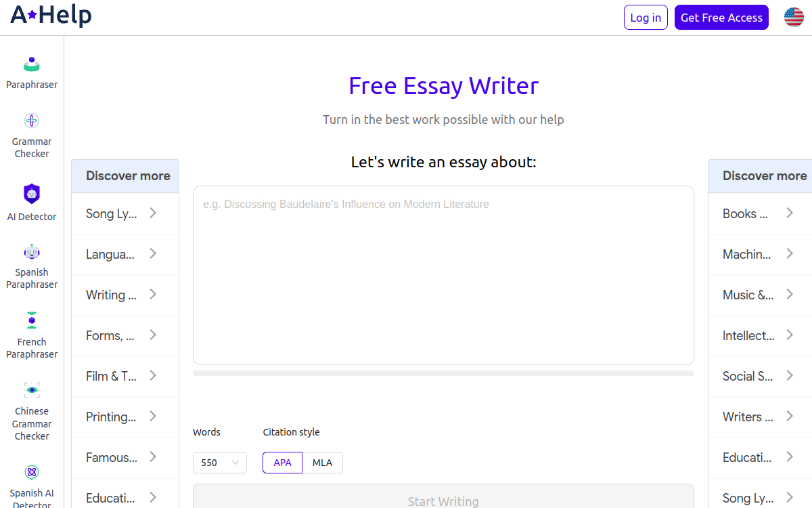Expand the Film & T... category chevron
812x508 pixels.
tap(153, 375)
